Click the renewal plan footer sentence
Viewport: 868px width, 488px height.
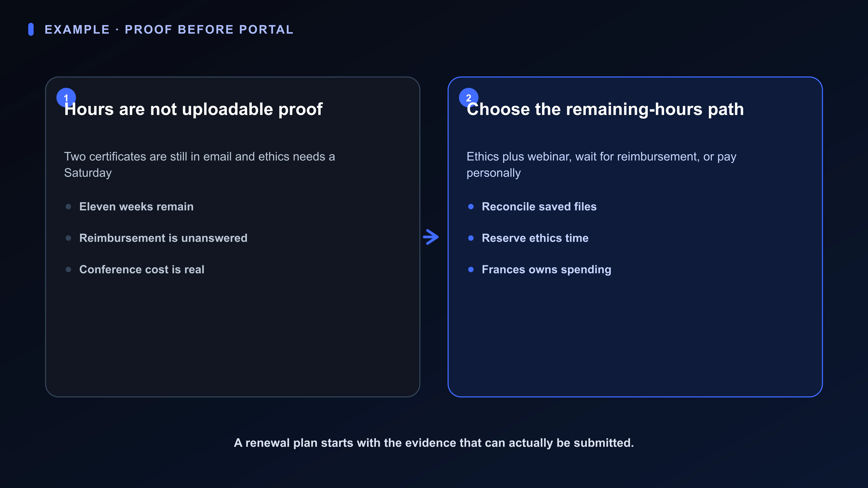pos(434,443)
